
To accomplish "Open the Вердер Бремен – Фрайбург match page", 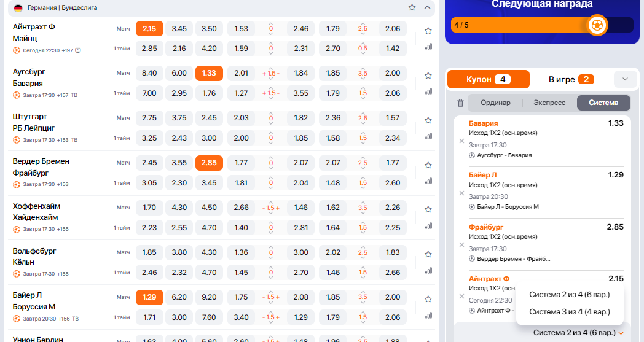I will click(x=41, y=167).
